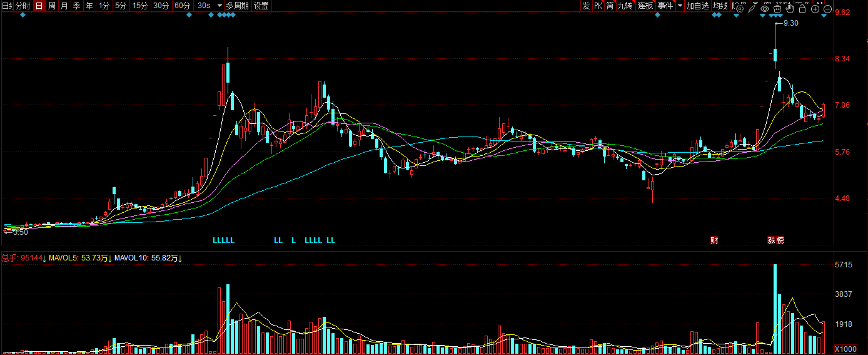Image resolution: width=868 pixels, height=355 pixels.
Task: Click the 1918 volume axis label
Action: (844, 324)
